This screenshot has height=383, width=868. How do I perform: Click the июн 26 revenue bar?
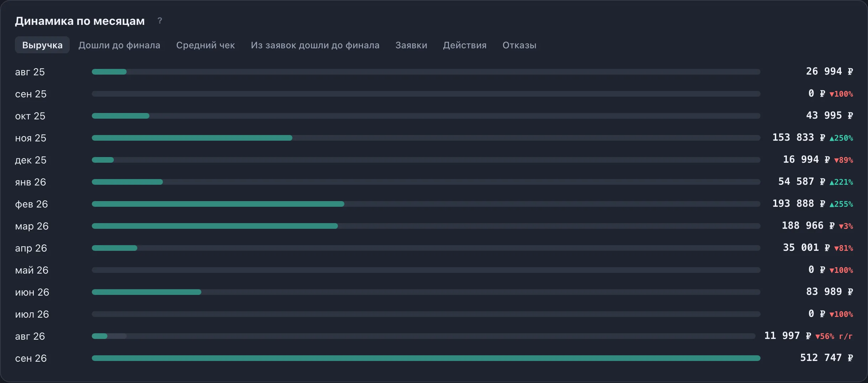tap(147, 292)
